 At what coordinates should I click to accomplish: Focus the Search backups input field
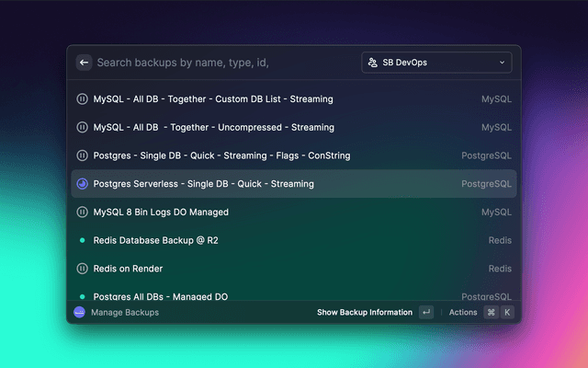220,63
